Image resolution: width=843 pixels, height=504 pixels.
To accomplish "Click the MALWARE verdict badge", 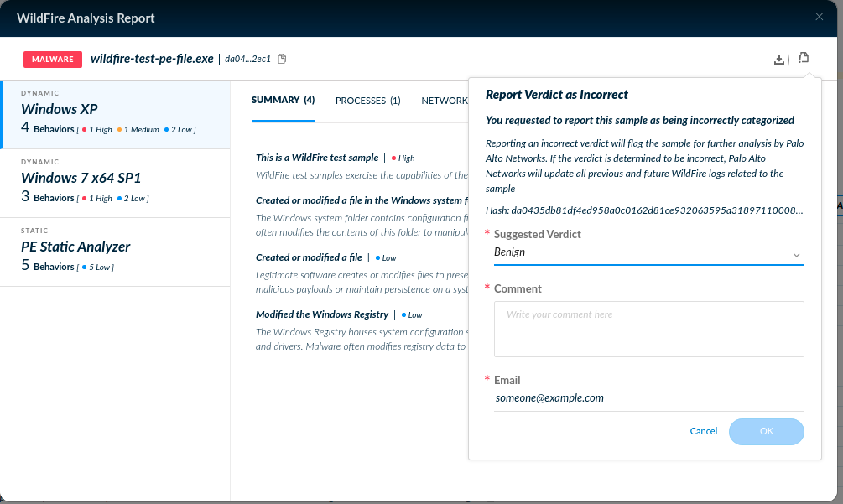I will (53, 59).
